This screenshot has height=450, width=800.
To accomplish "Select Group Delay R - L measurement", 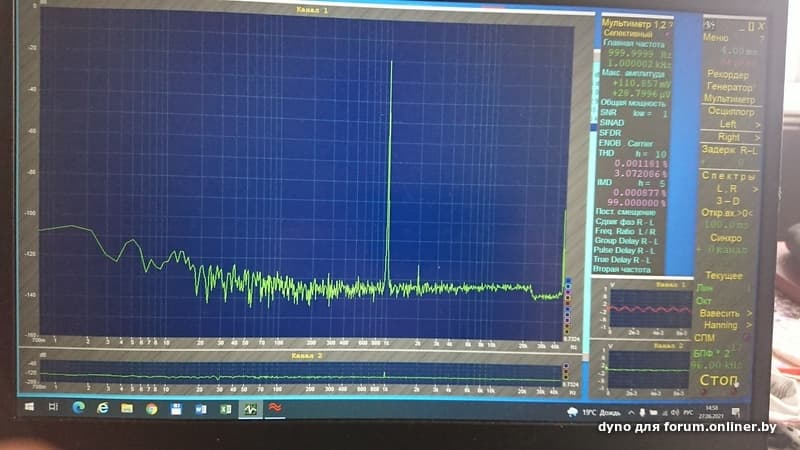I will [626, 241].
